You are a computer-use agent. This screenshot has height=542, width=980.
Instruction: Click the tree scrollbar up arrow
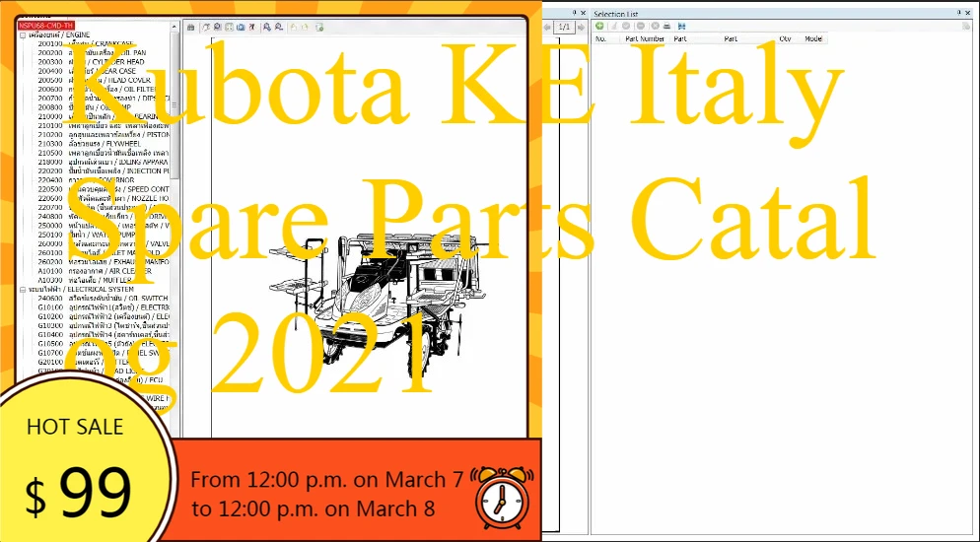(x=175, y=27)
